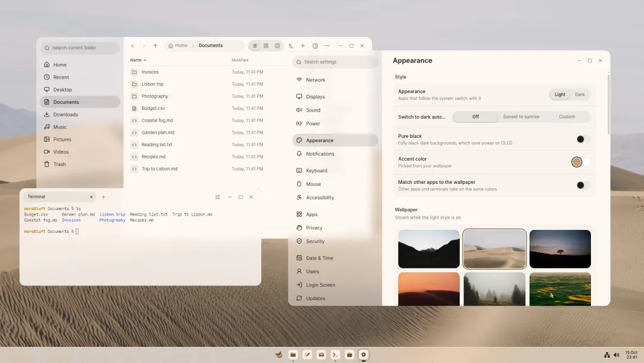This screenshot has width=644, height=363.
Task: Open Apps settings
Action: pos(335,214)
